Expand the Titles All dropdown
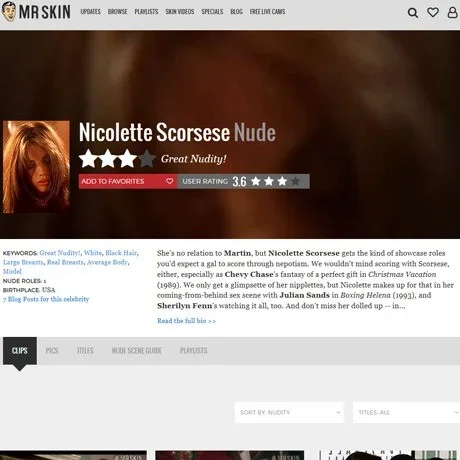This screenshot has height=460, width=460. (406, 412)
